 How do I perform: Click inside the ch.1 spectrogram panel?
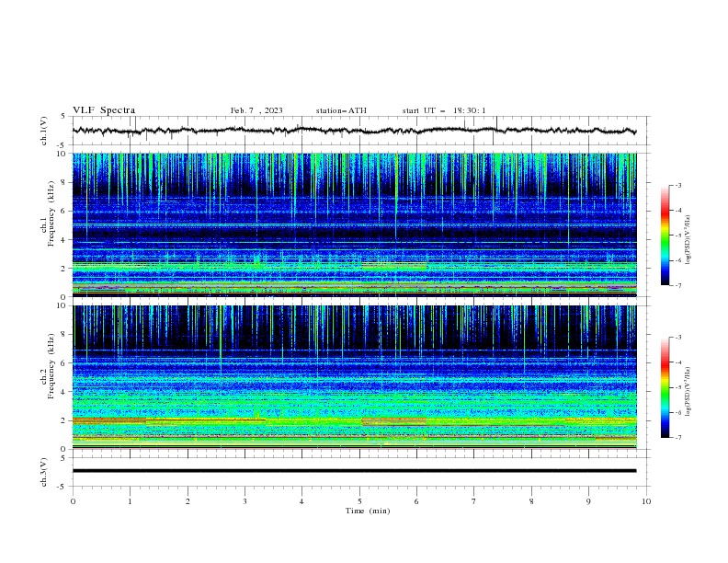tap(354, 224)
